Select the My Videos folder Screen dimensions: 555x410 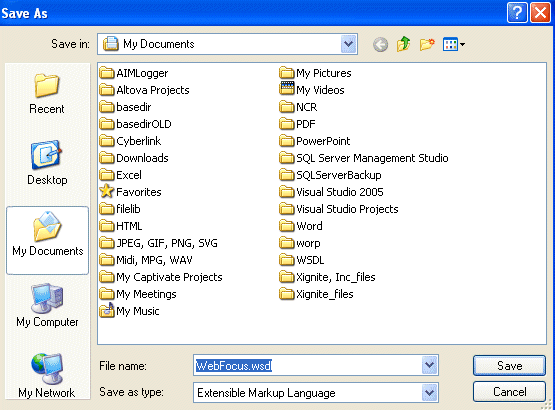(312, 90)
